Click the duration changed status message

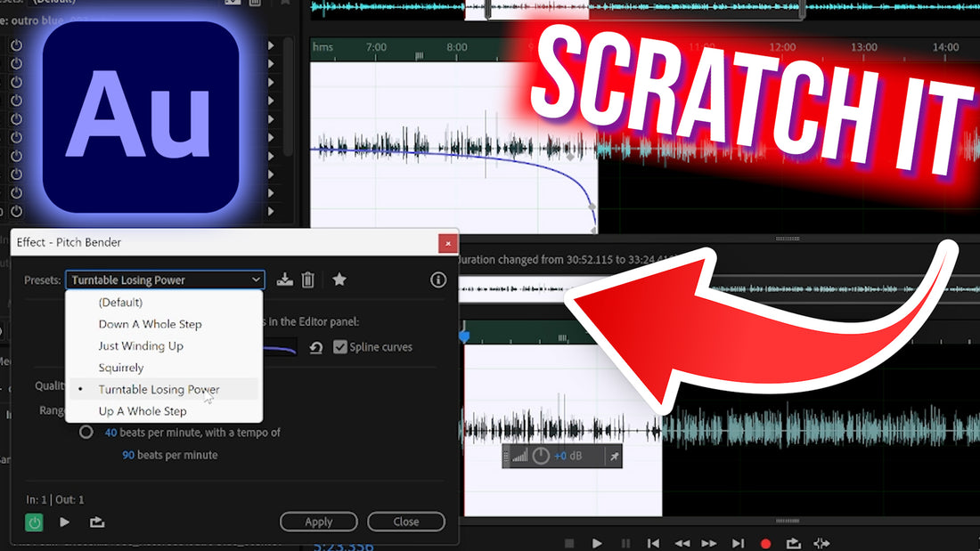pyautogui.click(x=568, y=259)
